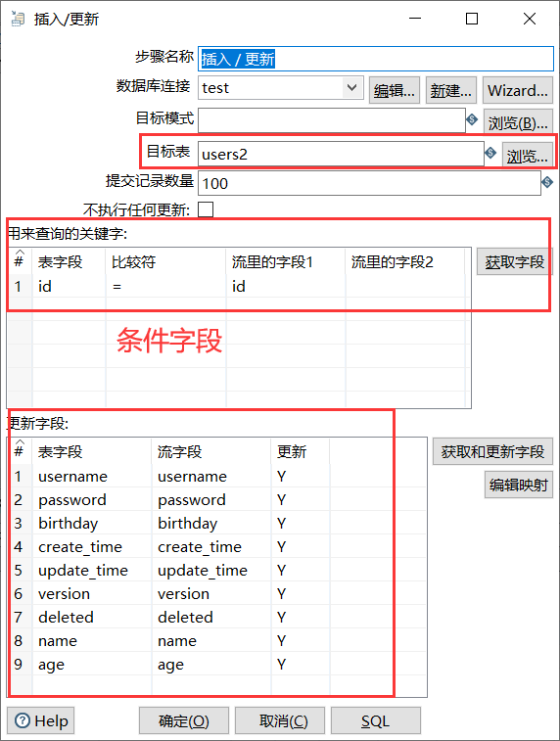Open 编辑映射 mapping editor button
This screenshot has width=560, height=741.
tap(519, 485)
